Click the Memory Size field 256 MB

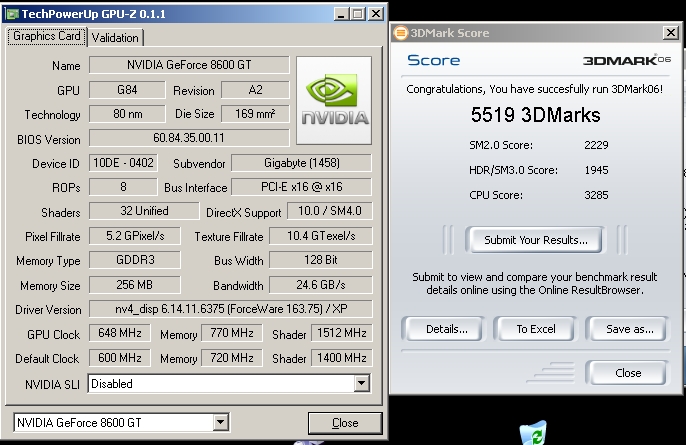(135, 285)
